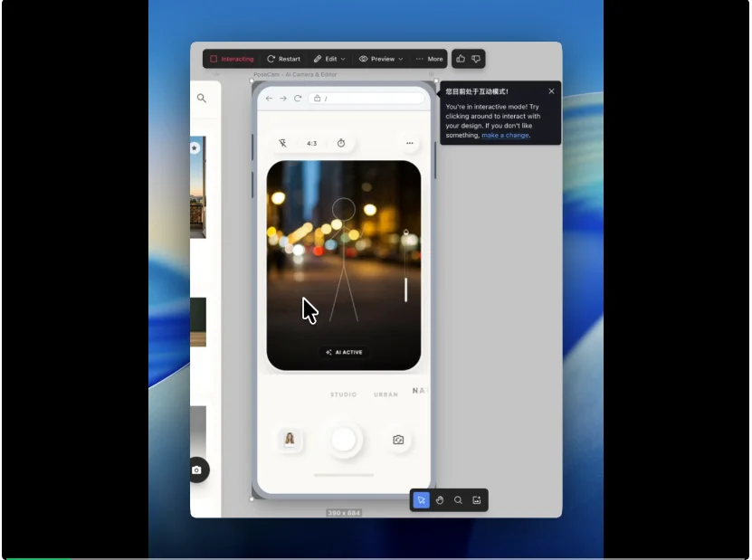The image size is (752, 560).
Task: Click the add image tool icon
Action: pos(477,500)
